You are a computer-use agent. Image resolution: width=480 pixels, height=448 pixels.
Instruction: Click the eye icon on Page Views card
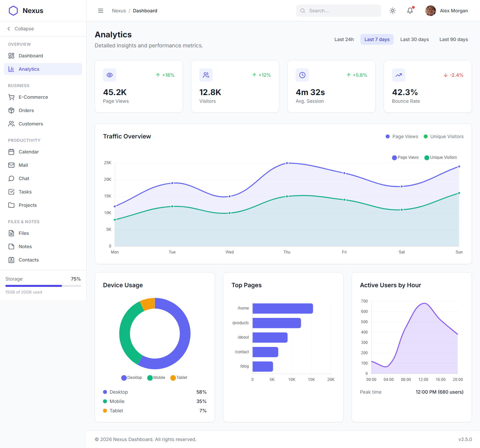(110, 75)
